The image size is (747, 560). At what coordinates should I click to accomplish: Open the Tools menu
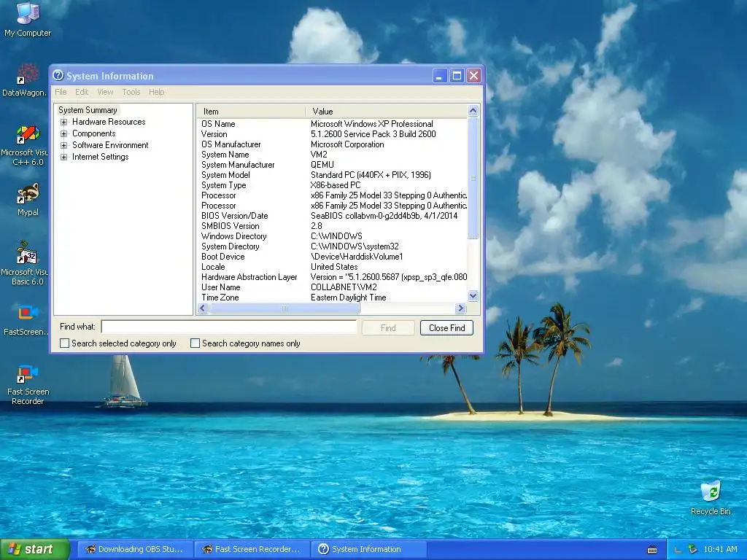click(x=131, y=92)
